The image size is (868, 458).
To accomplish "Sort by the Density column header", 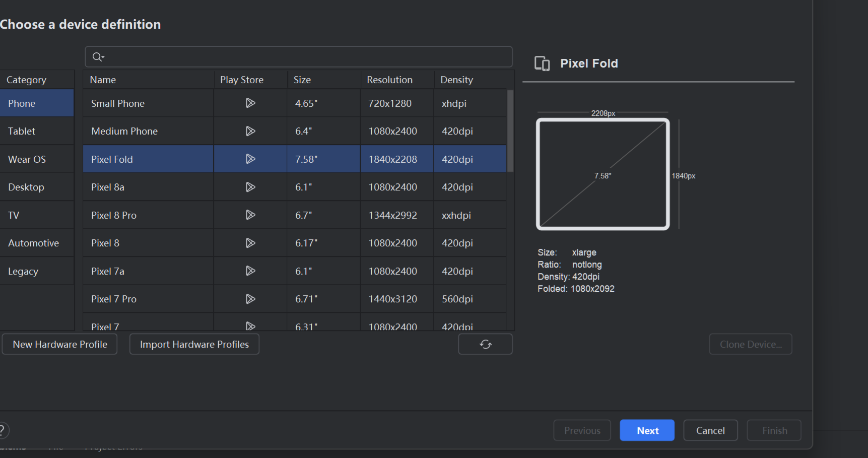I will (474, 80).
